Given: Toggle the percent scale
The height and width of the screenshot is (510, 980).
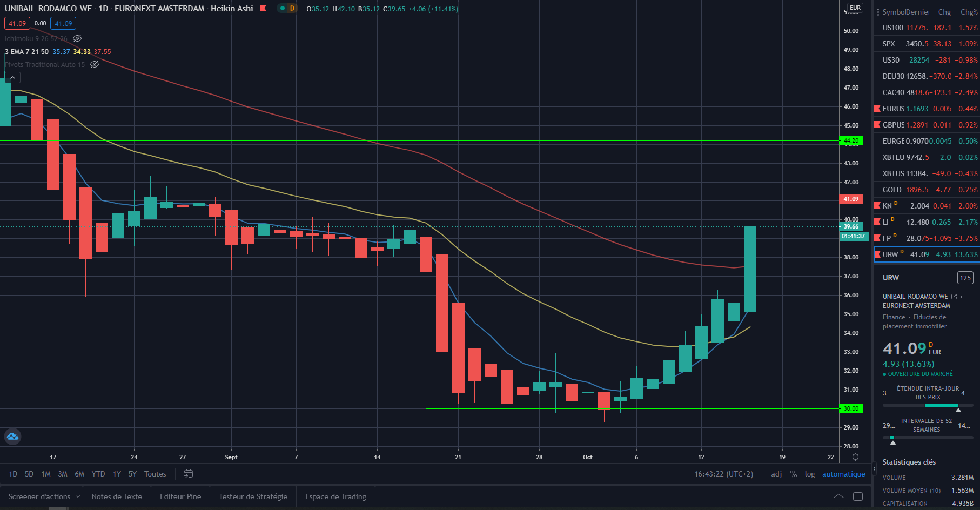Looking at the screenshot, I should coord(794,474).
